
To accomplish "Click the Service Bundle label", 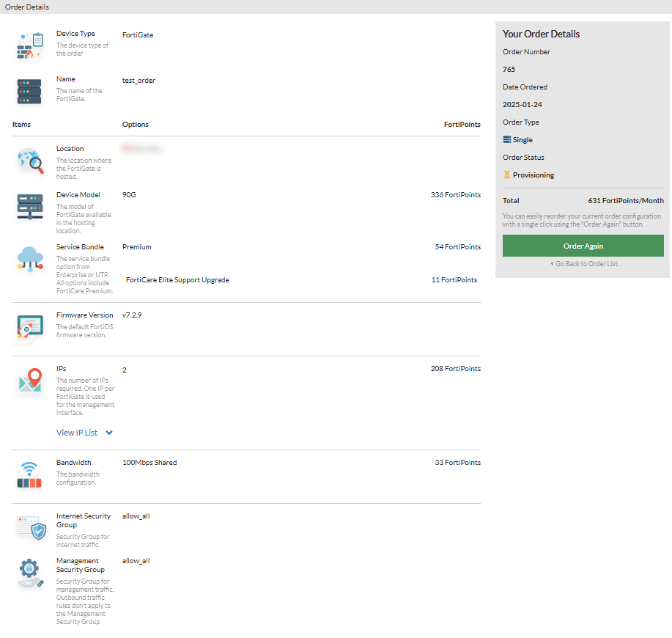I will pos(80,247).
